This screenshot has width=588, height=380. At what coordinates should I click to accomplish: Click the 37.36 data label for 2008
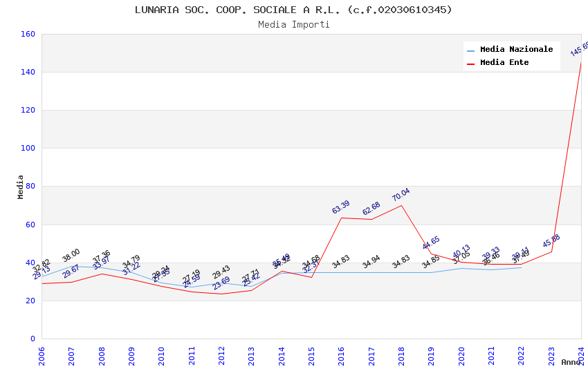pyautogui.click(x=102, y=257)
